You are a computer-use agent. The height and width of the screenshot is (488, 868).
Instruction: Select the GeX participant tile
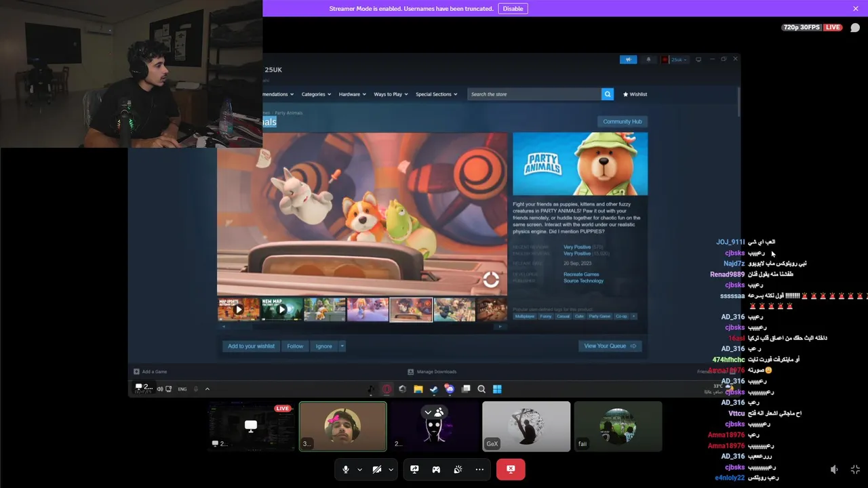[526, 426]
